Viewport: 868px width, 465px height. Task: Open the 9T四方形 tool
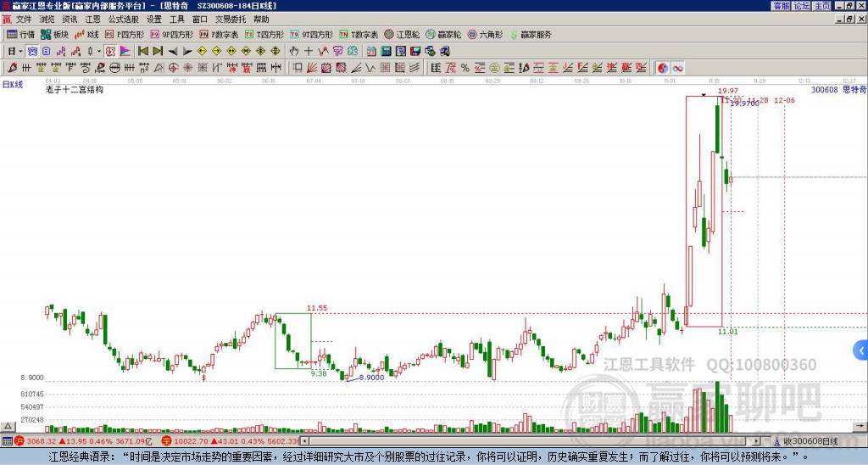[311, 34]
